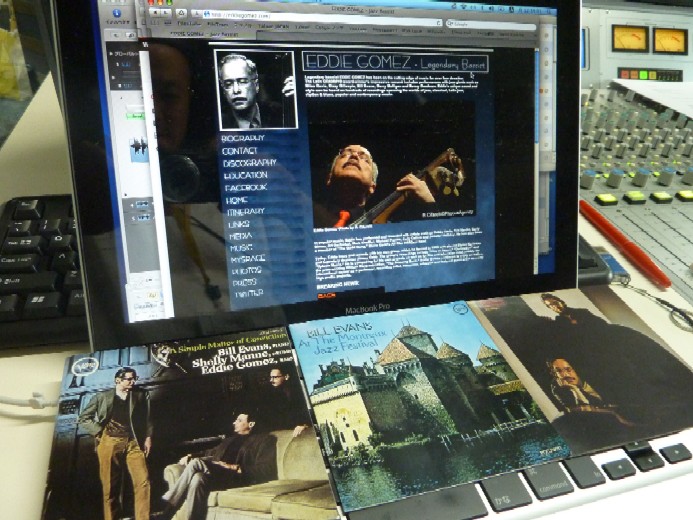Click the EDDIE GOMEZ Legendary Bassist header
The width and height of the screenshot is (693, 520).
[396, 63]
